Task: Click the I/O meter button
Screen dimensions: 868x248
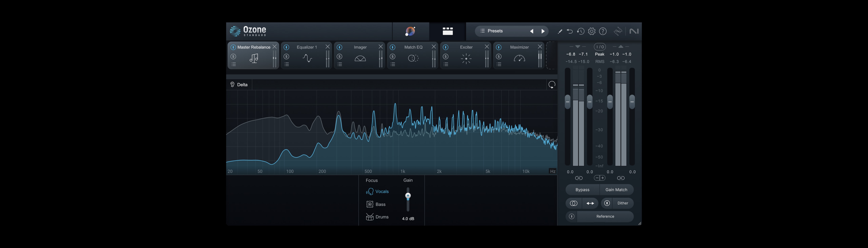Action: tap(600, 47)
